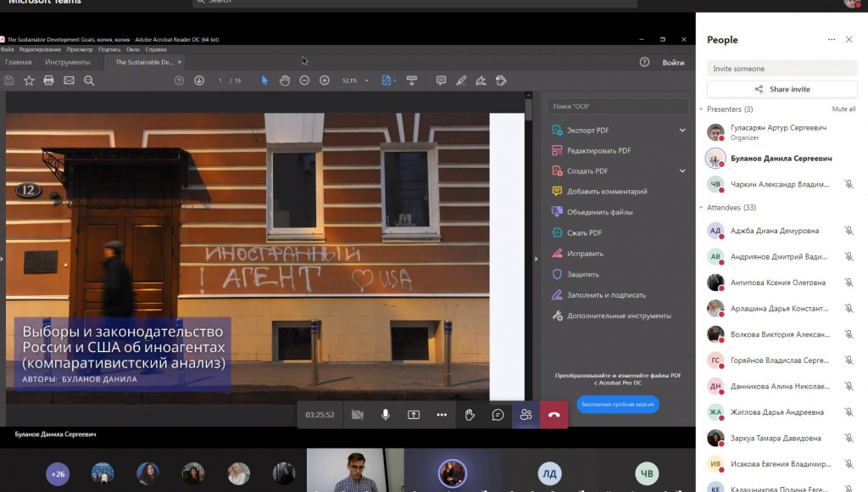
Task: Open the Find text magnifier in Acrobat toolbar
Action: [88, 81]
